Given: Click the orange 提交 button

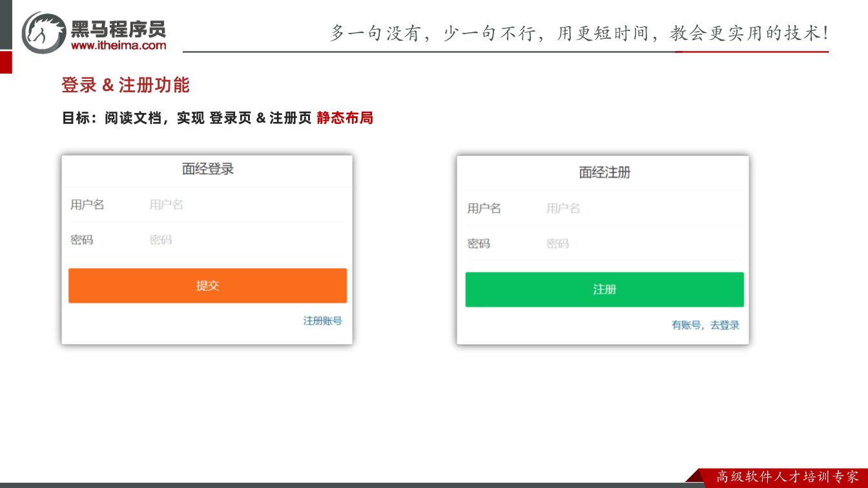Looking at the screenshot, I should (207, 285).
